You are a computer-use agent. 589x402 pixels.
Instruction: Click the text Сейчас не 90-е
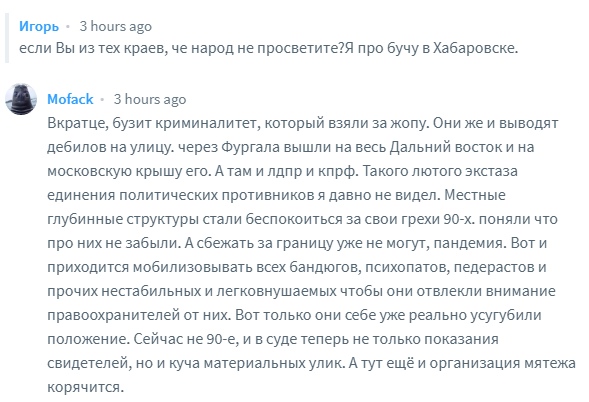(x=186, y=339)
